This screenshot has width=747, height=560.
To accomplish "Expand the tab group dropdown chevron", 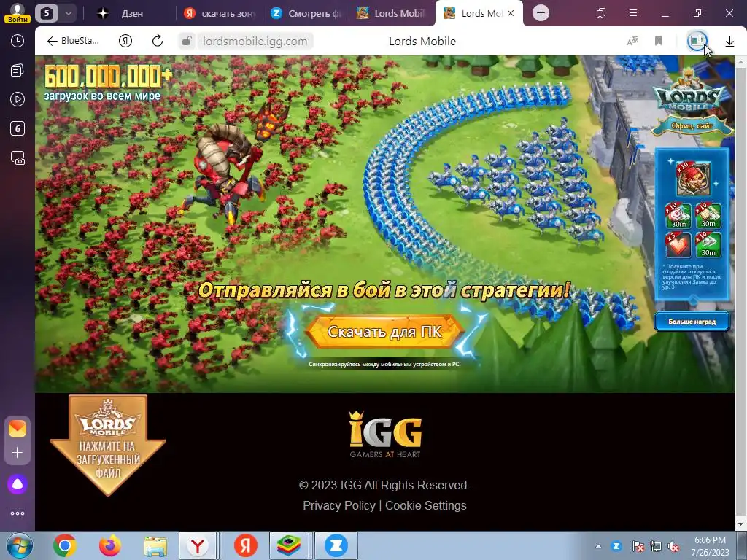I will coord(68,13).
